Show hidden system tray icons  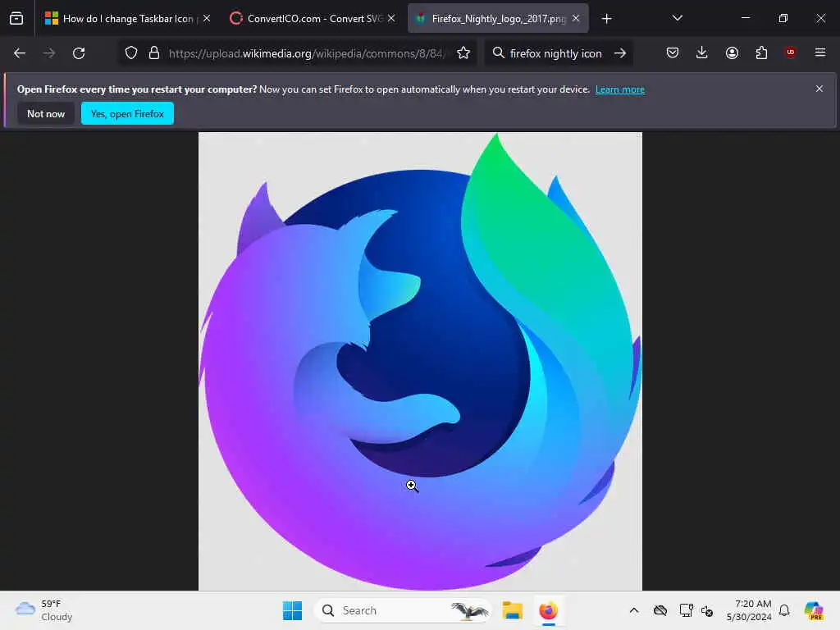point(634,610)
